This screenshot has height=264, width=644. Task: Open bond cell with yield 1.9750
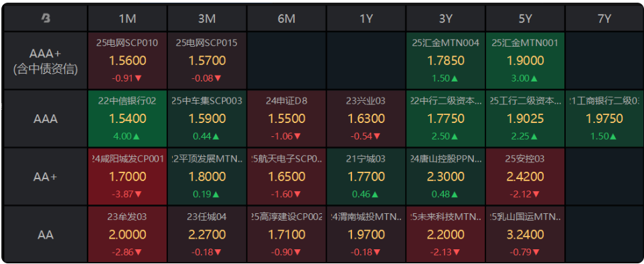tap(605, 119)
